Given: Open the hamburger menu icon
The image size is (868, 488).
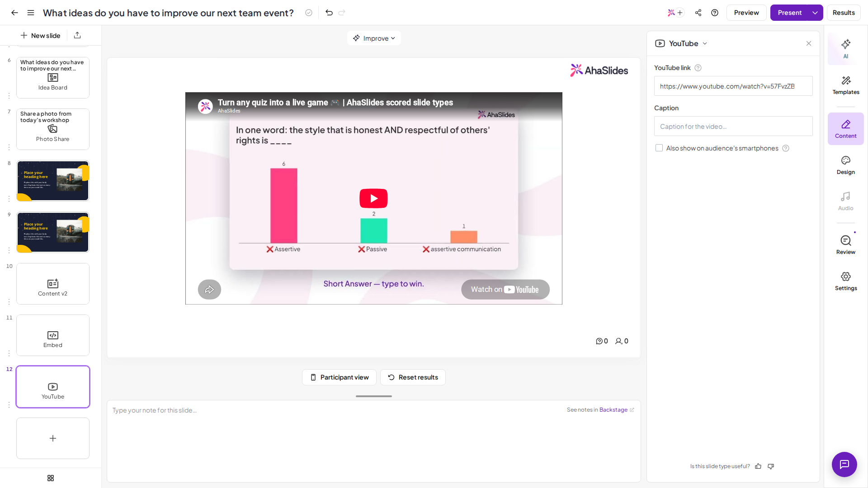Looking at the screenshot, I should click(31, 13).
